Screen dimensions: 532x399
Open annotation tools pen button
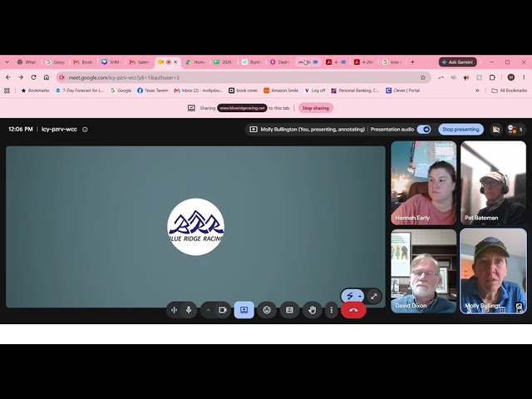point(349,296)
